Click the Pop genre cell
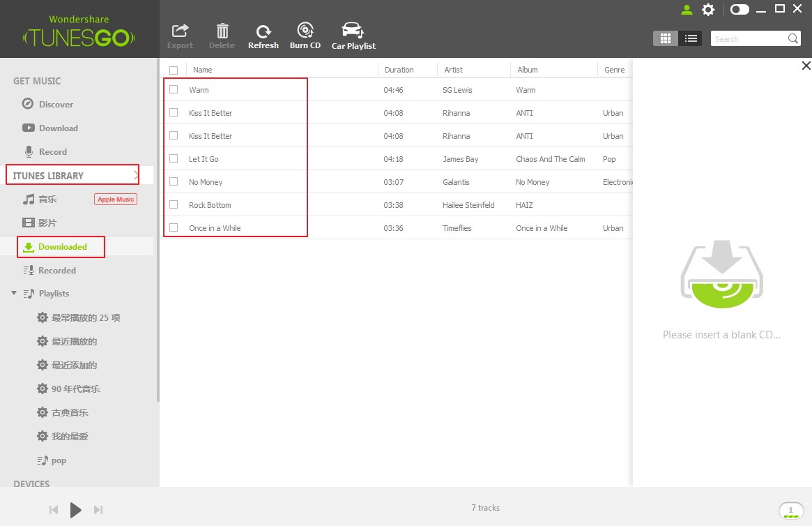The image size is (812, 526). tap(609, 159)
